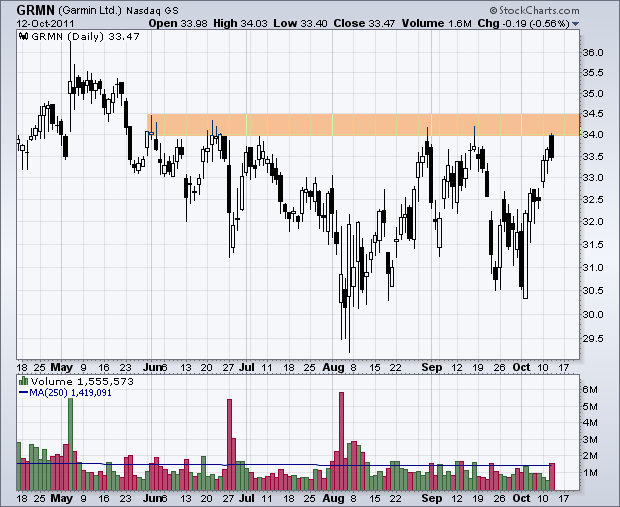Click the company name (Garmin Ltd.)
The image size is (620, 507).
point(90,10)
